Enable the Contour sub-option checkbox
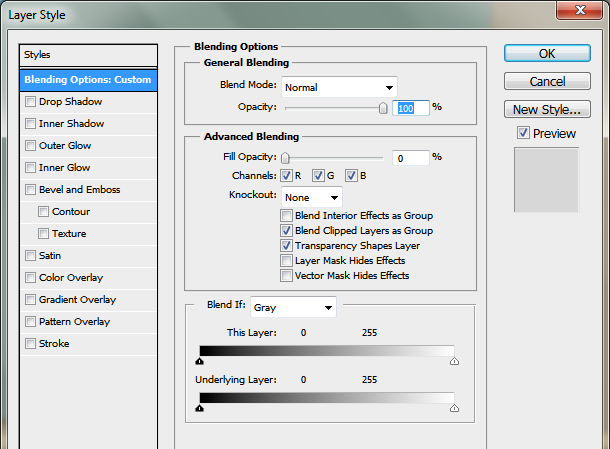610x449 pixels. [x=44, y=212]
